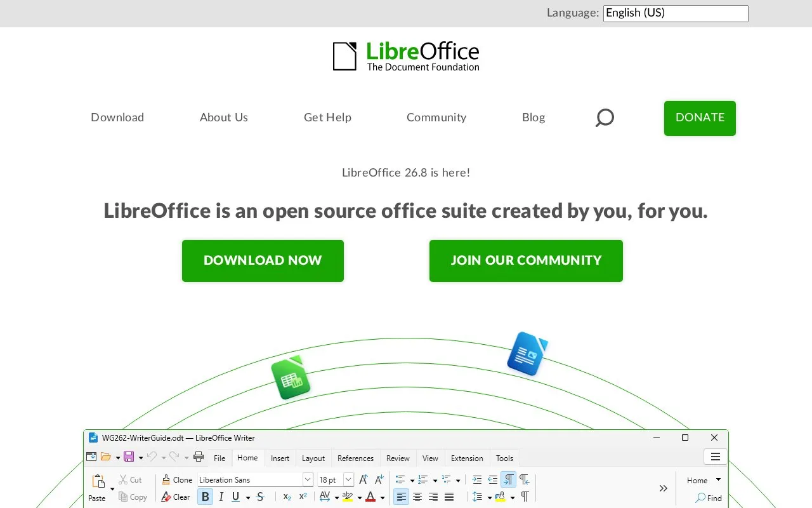Click the Superscript icon

point(303,497)
